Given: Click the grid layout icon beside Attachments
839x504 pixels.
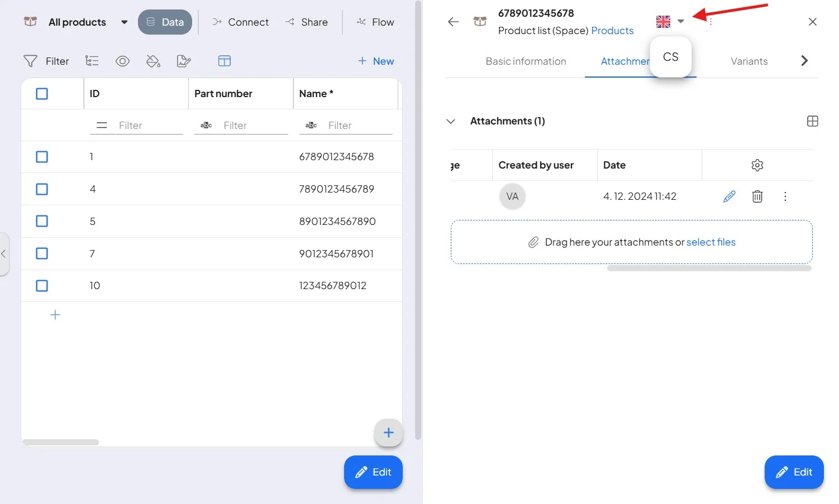Looking at the screenshot, I should point(813,121).
